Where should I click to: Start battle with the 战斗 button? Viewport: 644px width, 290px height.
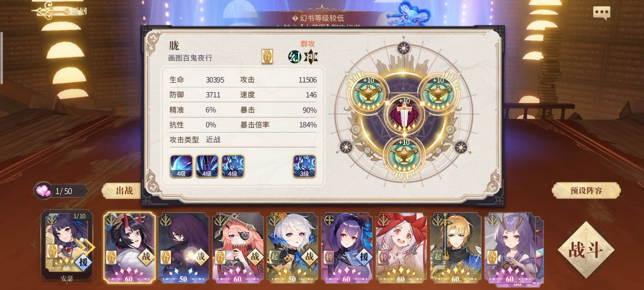point(585,250)
